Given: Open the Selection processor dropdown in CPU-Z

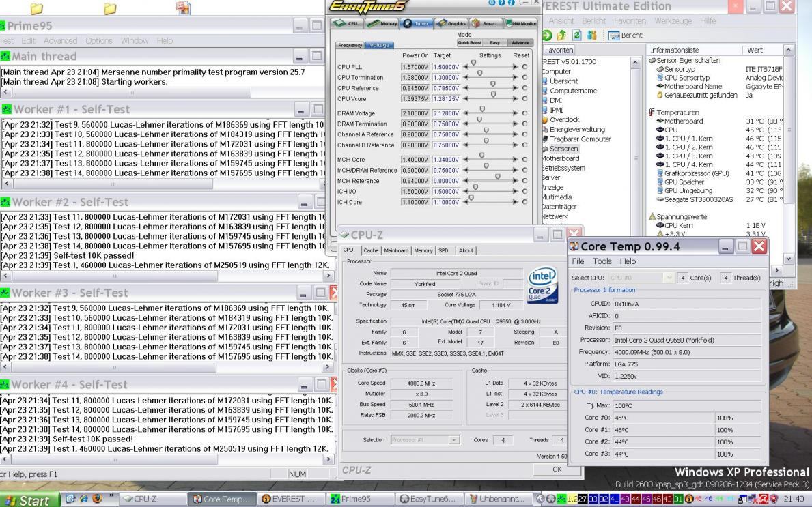Looking at the screenshot, I should pos(453,439).
